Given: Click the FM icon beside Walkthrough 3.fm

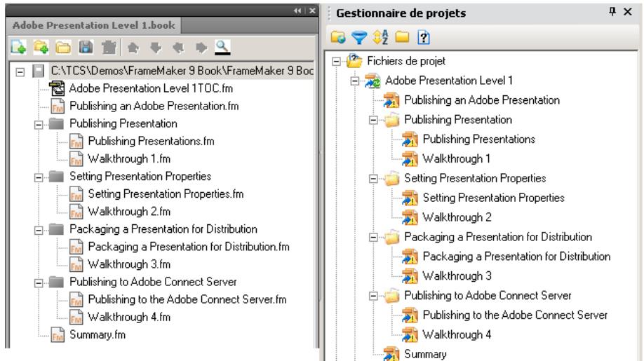Looking at the screenshot, I should 76,264.
